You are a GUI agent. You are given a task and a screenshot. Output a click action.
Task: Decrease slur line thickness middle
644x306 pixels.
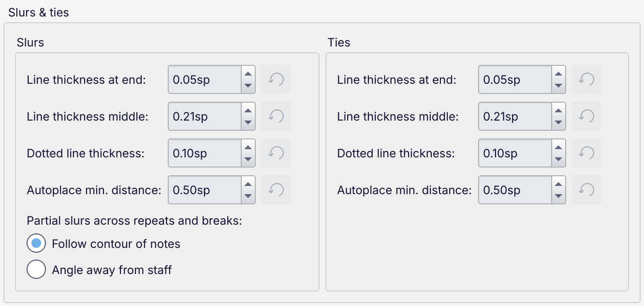248,122
